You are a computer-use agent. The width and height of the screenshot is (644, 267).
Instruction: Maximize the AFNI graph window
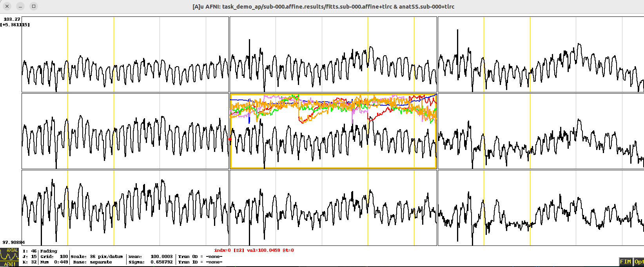pyautogui.click(x=34, y=6)
